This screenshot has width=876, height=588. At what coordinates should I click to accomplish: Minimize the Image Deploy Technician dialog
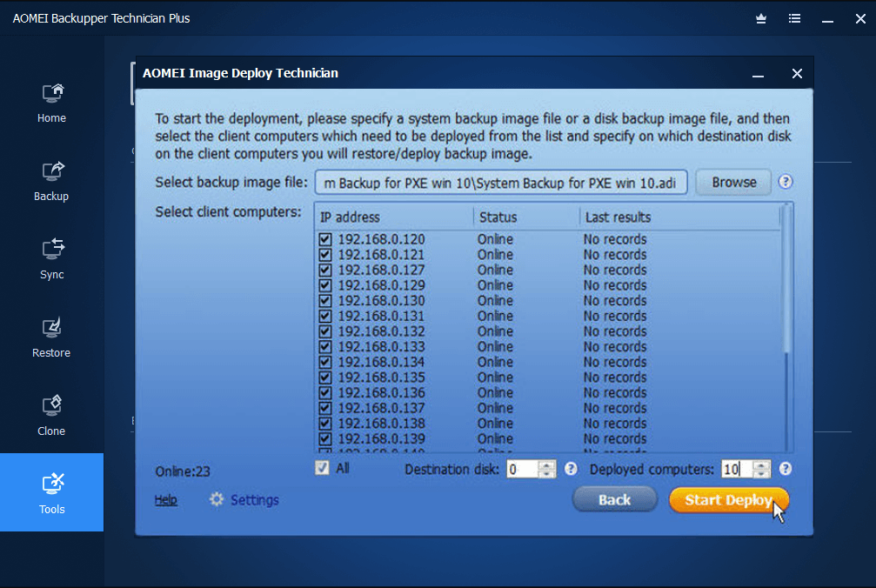click(x=758, y=74)
